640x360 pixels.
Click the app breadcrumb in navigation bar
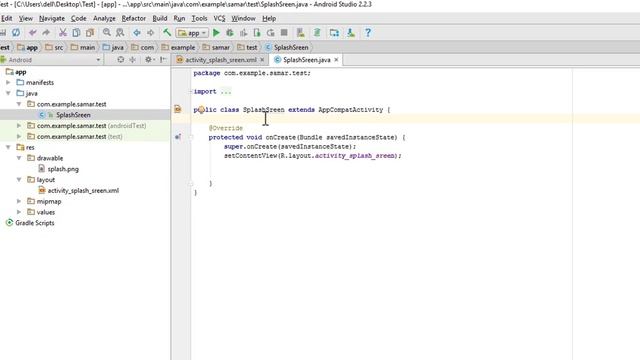(x=27, y=47)
